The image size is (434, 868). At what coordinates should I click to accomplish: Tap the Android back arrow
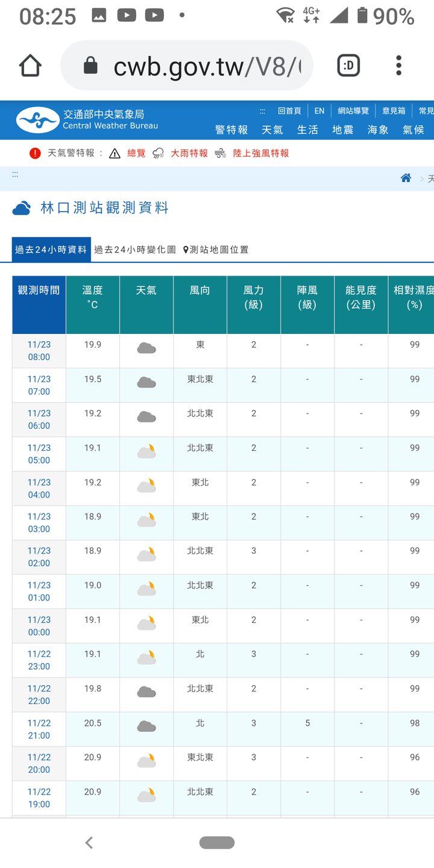click(x=89, y=843)
